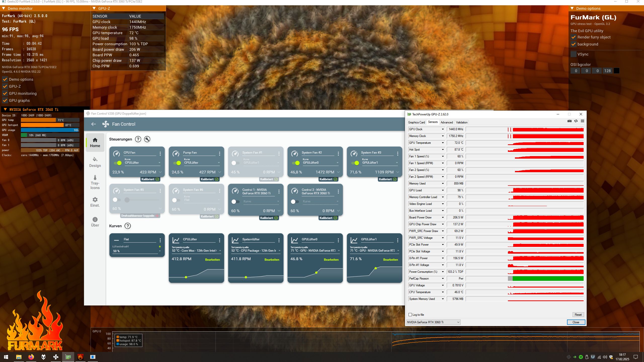Click the Fan Control back arrow
Viewport: 644px width, 362px height.
point(94,124)
